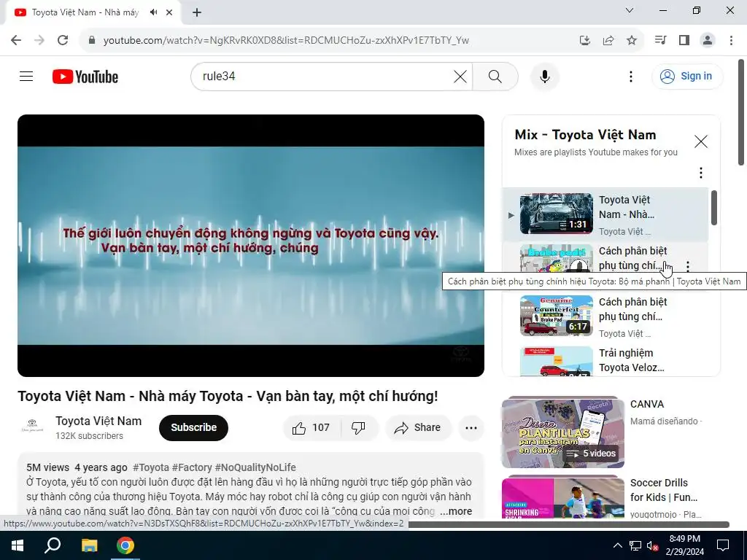The image size is (747, 560).
Task: Open Chrome tab search chevron
Action: coord(630,10)
